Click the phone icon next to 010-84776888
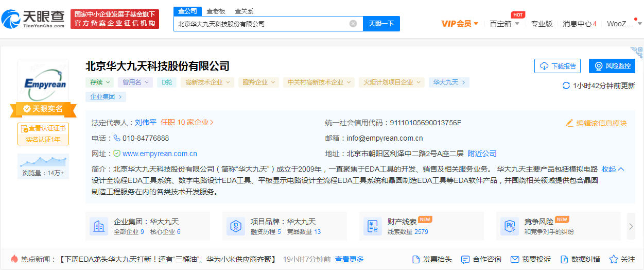The height and width of the screenshot is (270, 644). pyautogui.click(x=117, y=138)
